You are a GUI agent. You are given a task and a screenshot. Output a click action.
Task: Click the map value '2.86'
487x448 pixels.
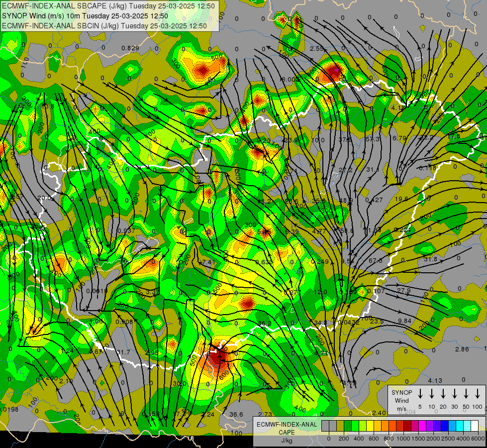[462, 349]
